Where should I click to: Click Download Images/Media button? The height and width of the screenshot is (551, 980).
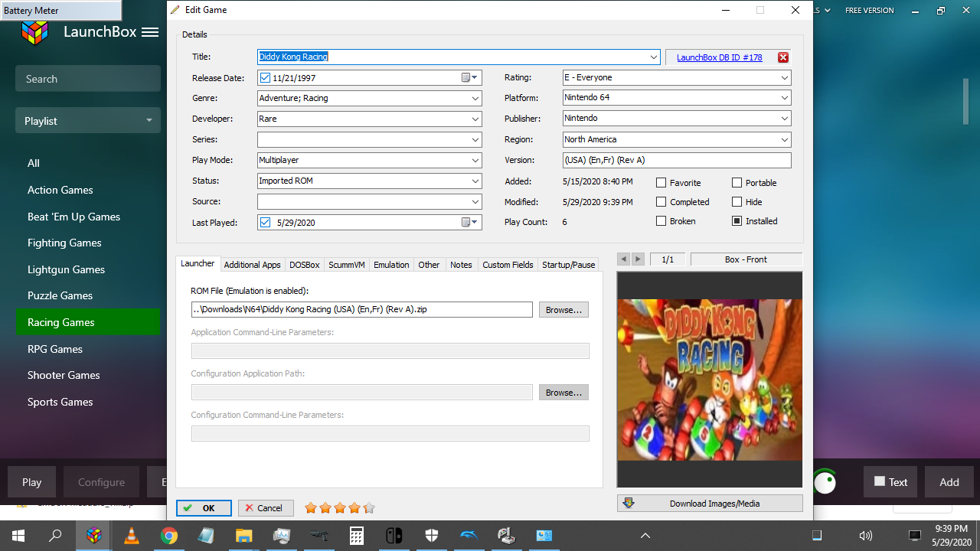(x=710, y=504)
